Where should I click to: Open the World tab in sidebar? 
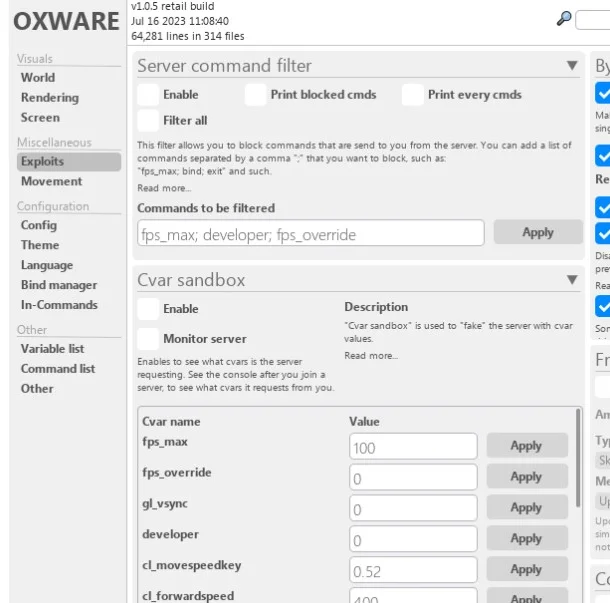tap(38, 77)
